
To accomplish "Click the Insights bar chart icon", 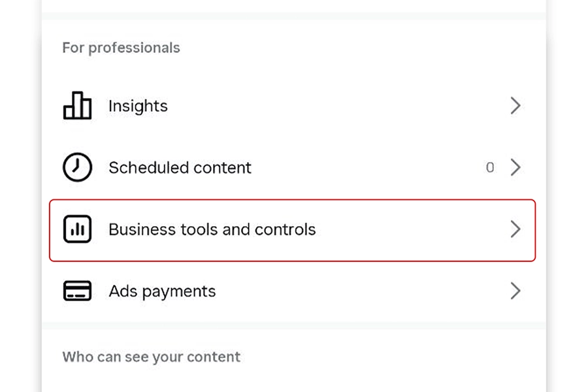I will pyautogui.click(x=77, y=106).
